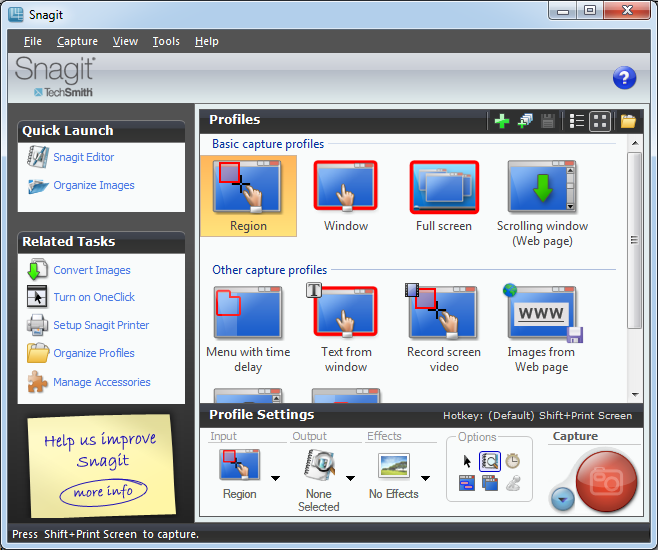Image resolution: width=658 pixels, height=550 pixels.
Task: Click the Organize Profiles folder icon
Action: click(x=38, y=353)
